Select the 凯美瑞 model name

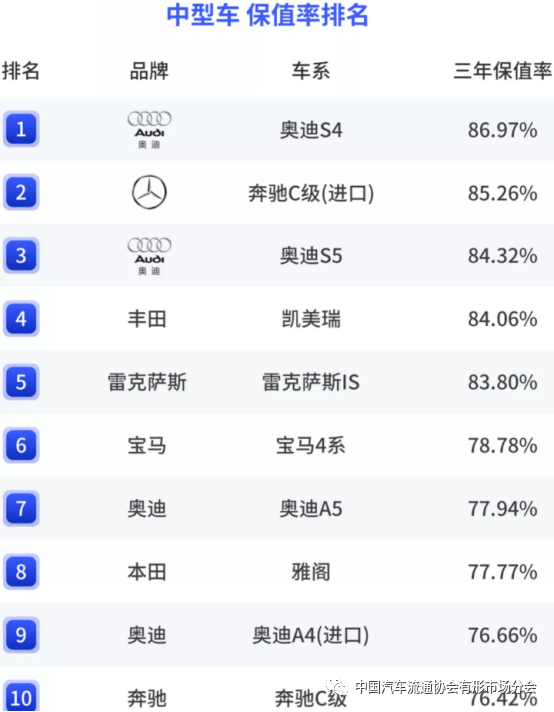tap(311, 319)
